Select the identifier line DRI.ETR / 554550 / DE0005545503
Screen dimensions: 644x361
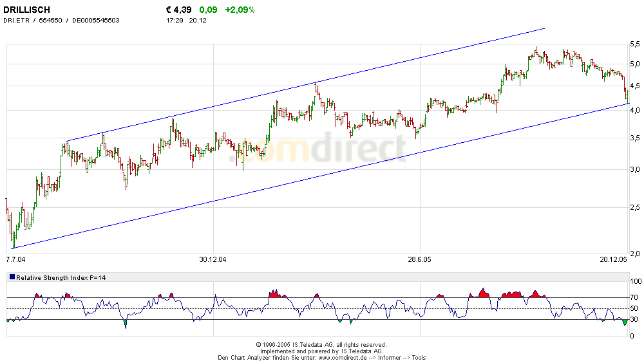(x=61, y=20)
